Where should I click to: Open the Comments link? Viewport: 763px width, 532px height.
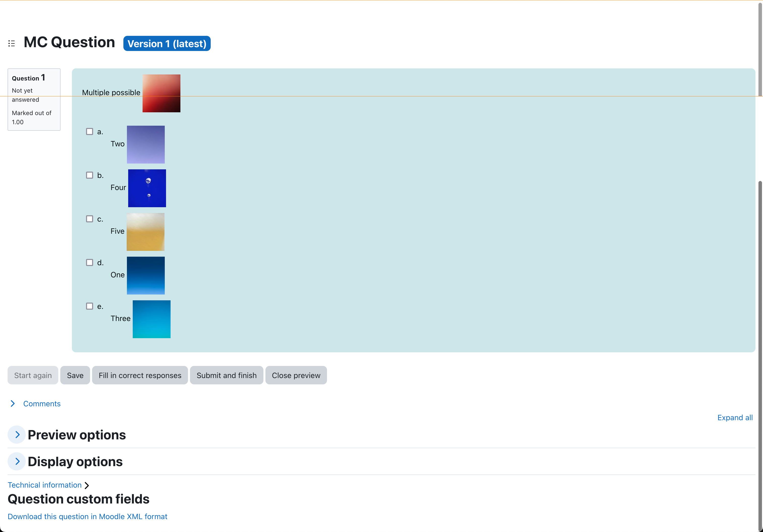pos(42,404)
